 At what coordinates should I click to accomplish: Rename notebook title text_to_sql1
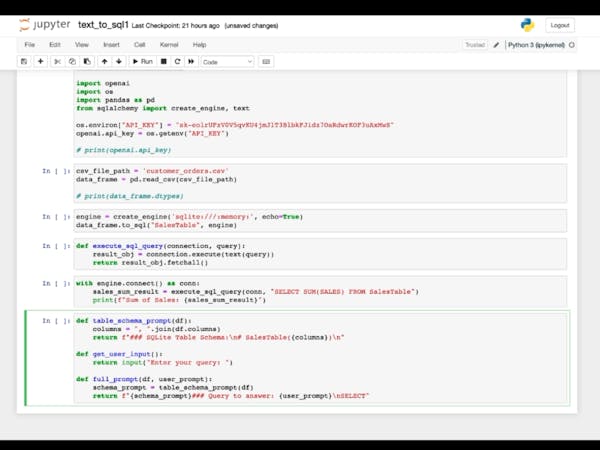103,25
